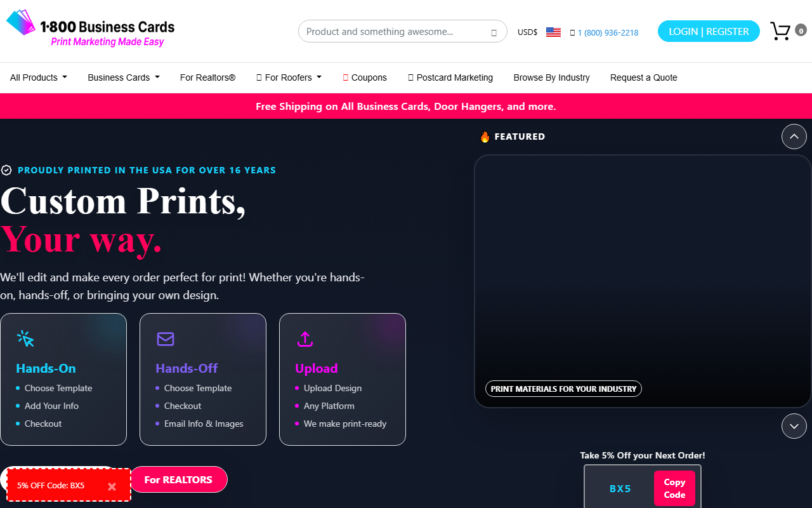Click 'Checkout' under Hands-On card
This screenshot has width=812, height=508.
(43, 424)
